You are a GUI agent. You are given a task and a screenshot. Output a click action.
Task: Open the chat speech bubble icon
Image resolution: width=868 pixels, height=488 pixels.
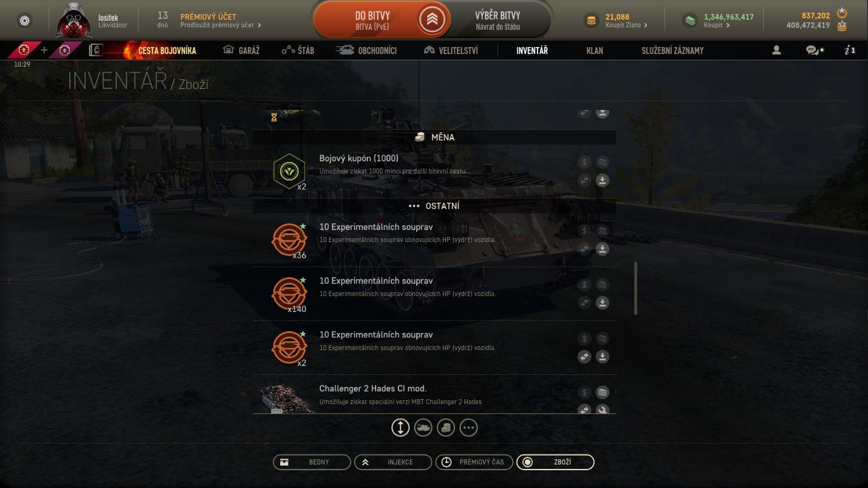coord(814,50)
